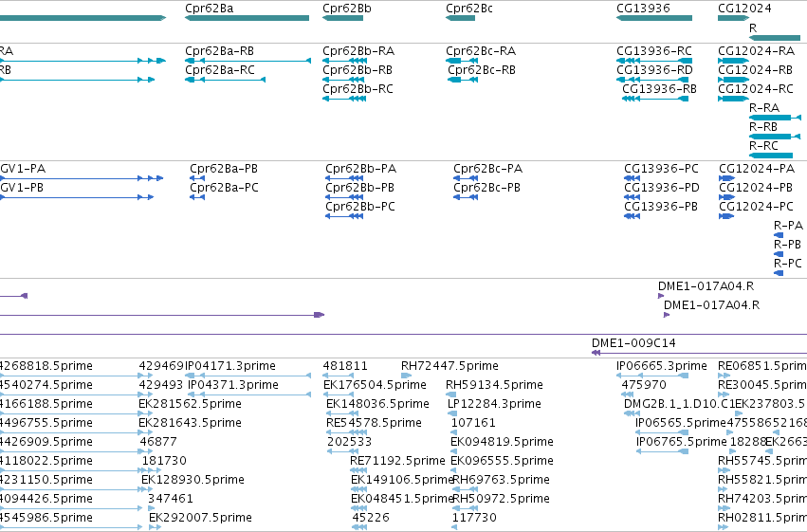Select transcript Cpr62Bb-RB label

point(358,70)
